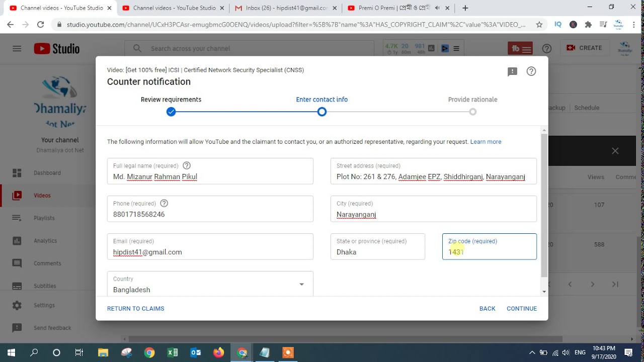Viewport: 644px width, 362px height.
Task: Open the Country dropdown showing Bangladesh
Action: 210,284
